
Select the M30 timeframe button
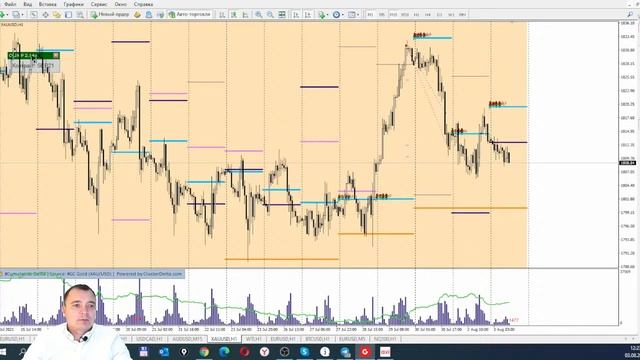click(x=404, y=15)
